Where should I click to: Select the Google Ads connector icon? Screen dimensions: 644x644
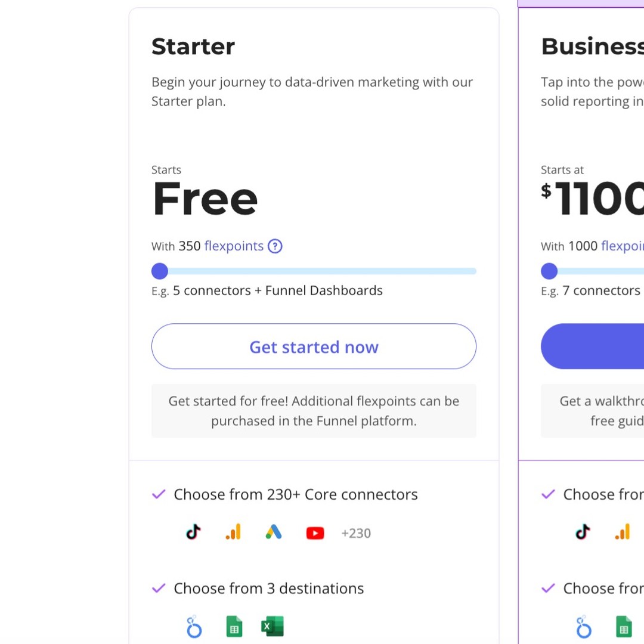274,532
